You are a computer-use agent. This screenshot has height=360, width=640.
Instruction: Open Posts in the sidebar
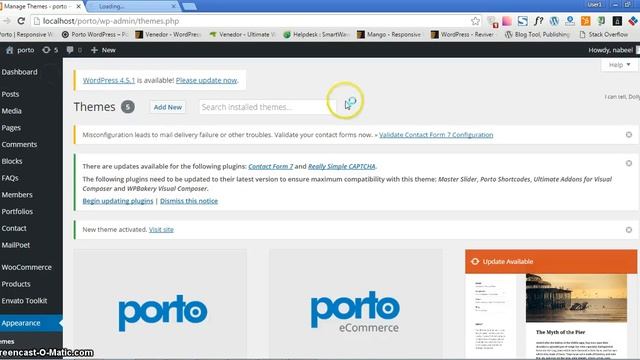click(10, 94)
